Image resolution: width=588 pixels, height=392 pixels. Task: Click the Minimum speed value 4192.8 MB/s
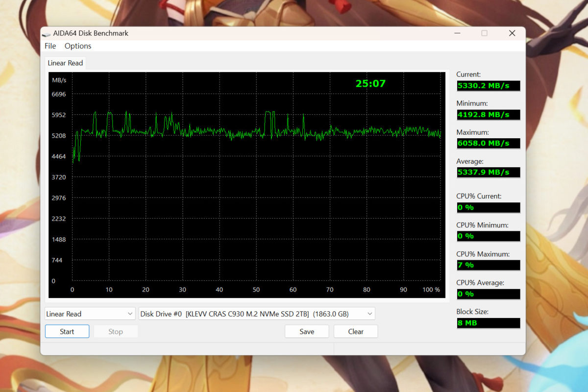[488, 115]
